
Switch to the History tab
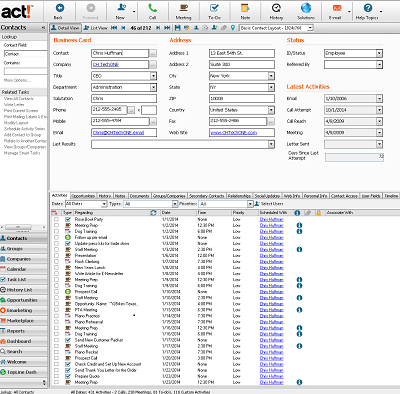point(105,196)
